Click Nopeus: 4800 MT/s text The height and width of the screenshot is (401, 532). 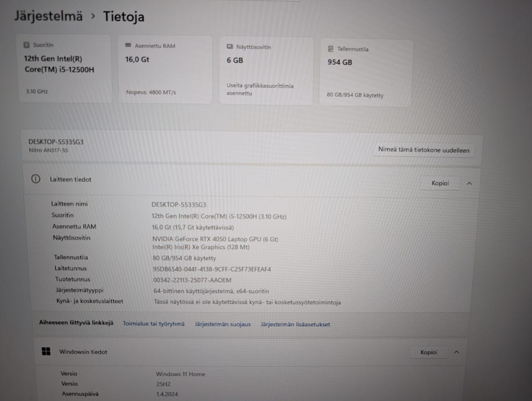(x=151, y=92)
